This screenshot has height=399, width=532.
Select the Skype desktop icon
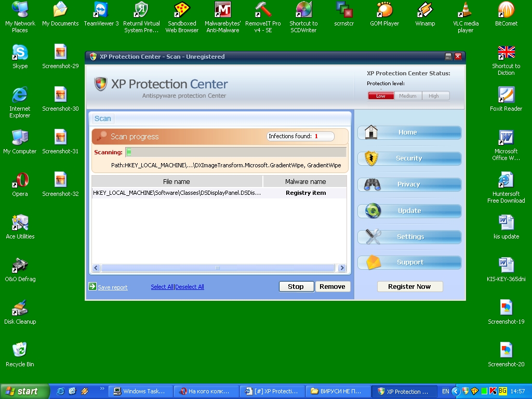20,57
